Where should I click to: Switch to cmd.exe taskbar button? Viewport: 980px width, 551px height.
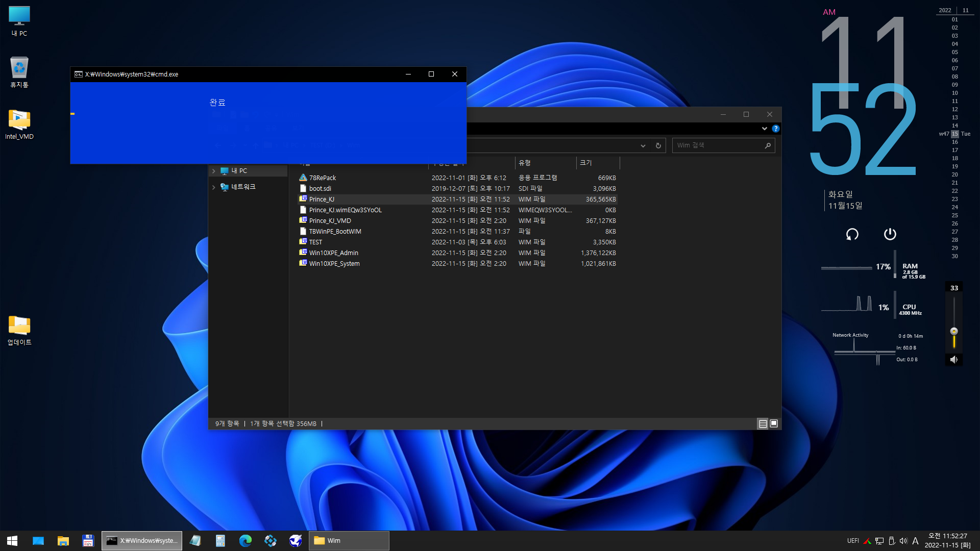coord(142,541)
